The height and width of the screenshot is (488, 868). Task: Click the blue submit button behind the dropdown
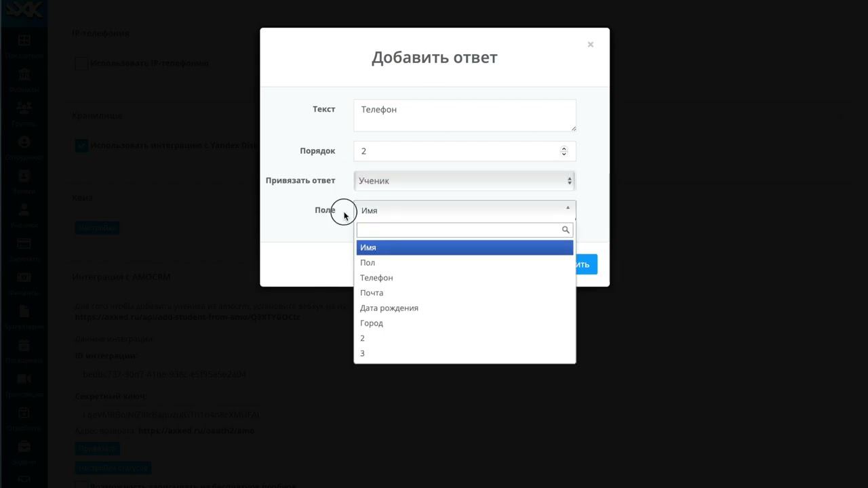tap(586, 264)
